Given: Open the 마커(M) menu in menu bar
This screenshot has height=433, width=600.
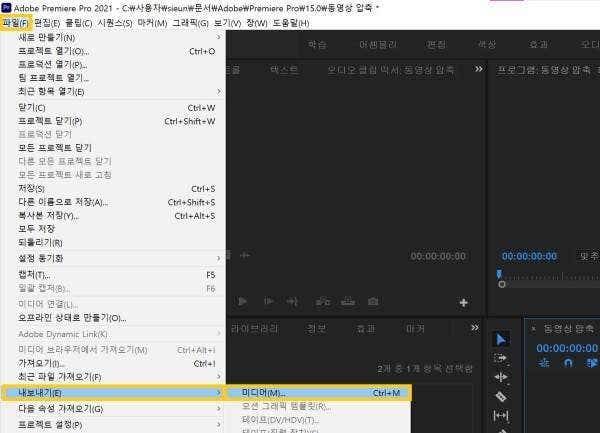Looking at the screenshot, I should (x=152, y=23).
